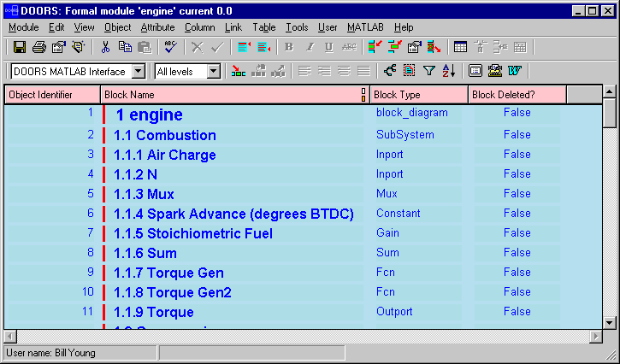Click the Object Identifier column header
The height and width of the screenshot is (364, 620).
point(52,95)
